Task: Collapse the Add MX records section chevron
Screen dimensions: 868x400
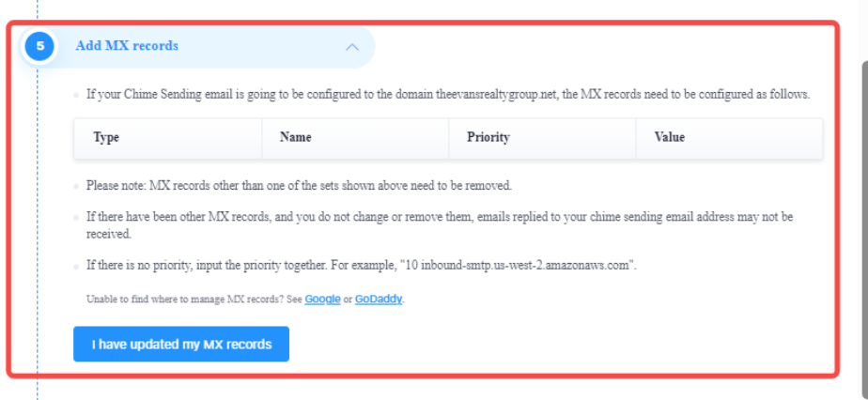Action: pyautogui.click(x=351, y=47)
